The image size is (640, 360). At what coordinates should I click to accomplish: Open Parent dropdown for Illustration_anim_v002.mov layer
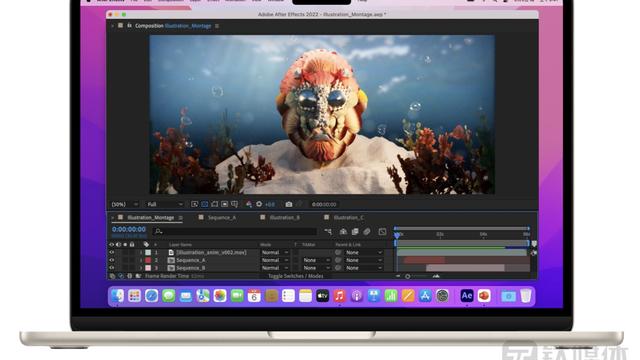[364, 252]
